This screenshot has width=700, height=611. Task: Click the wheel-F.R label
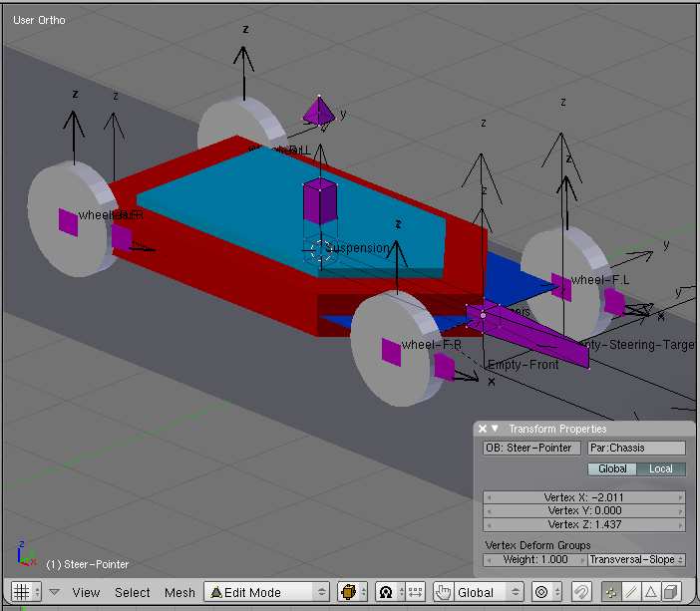[431, 345]
